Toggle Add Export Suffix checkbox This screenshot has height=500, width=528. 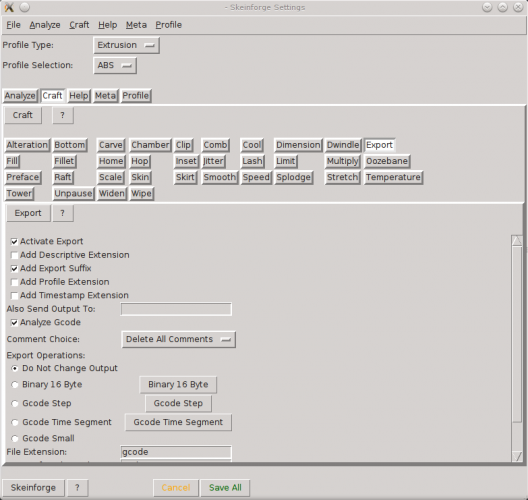(x=14, y=269)
